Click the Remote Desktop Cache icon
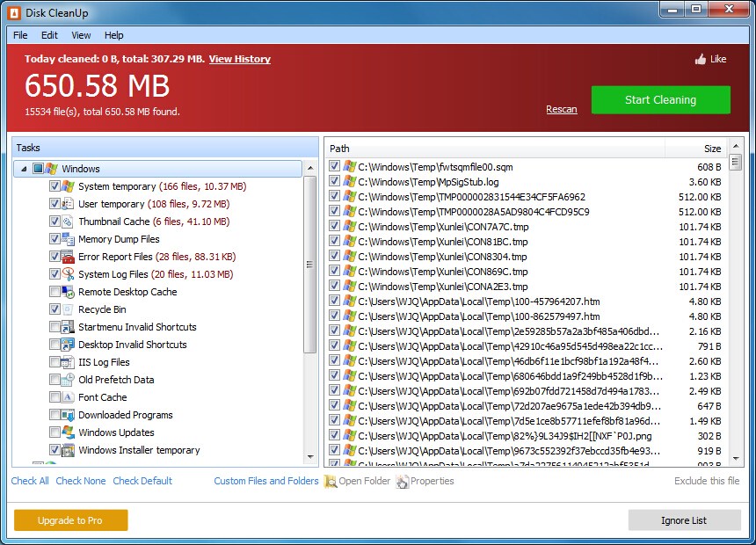 tap(68, 292)
